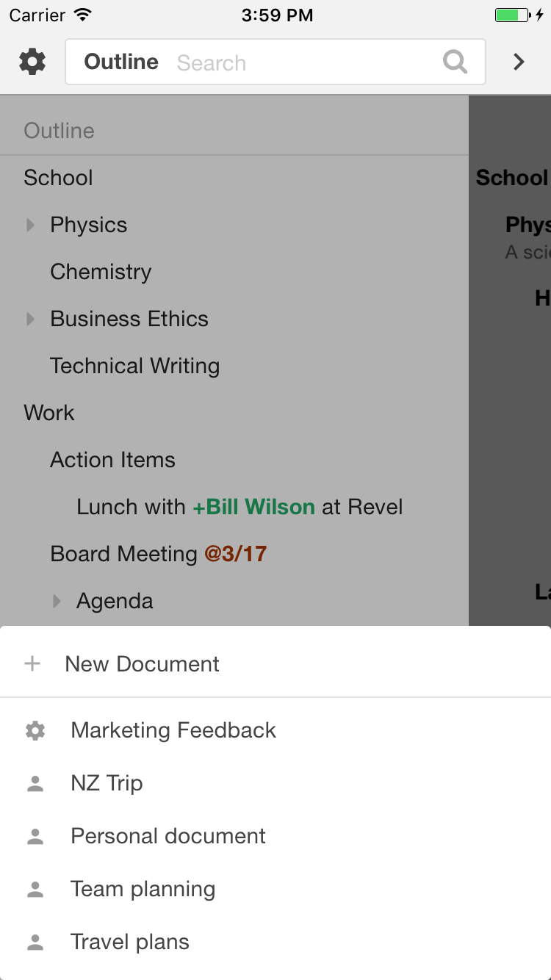Tap the person icon beside Personal document
551x980 pixels.
[x=35, y=836]
